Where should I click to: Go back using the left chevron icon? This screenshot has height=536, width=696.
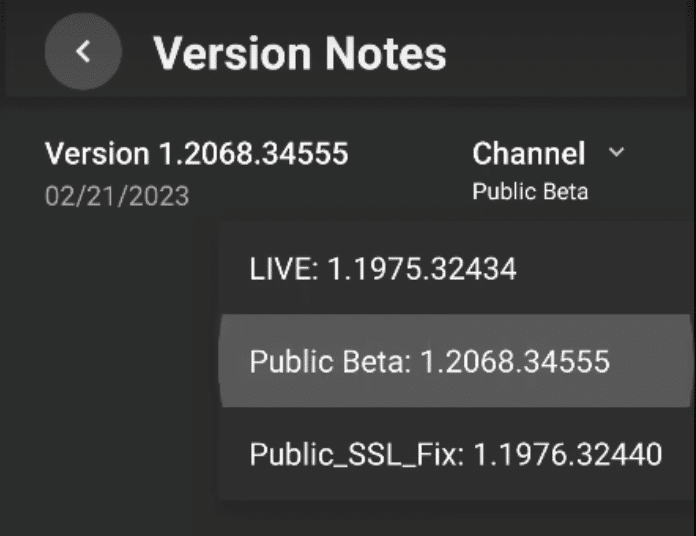click(x=83, y=51)
